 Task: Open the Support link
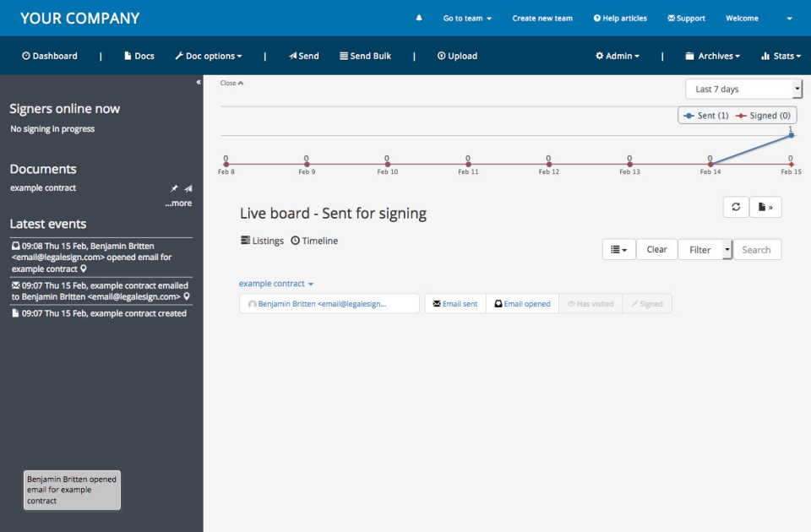coord(686,18)
